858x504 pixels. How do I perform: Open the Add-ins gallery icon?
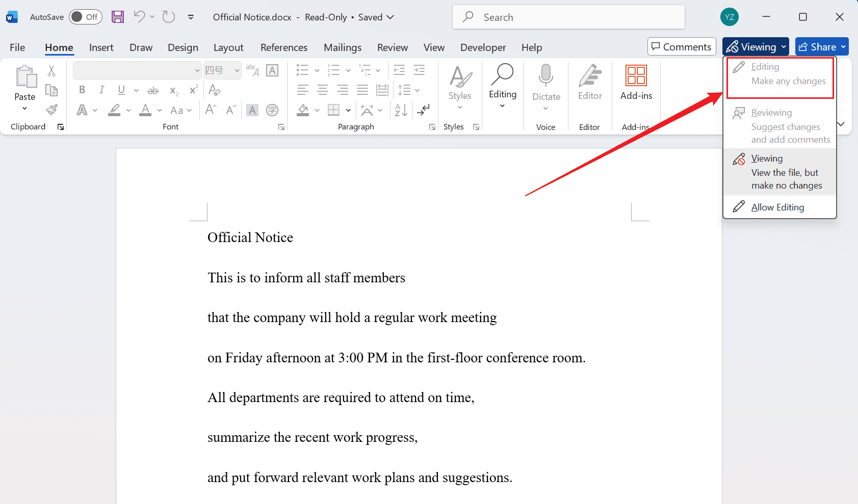tap(636, 82)
